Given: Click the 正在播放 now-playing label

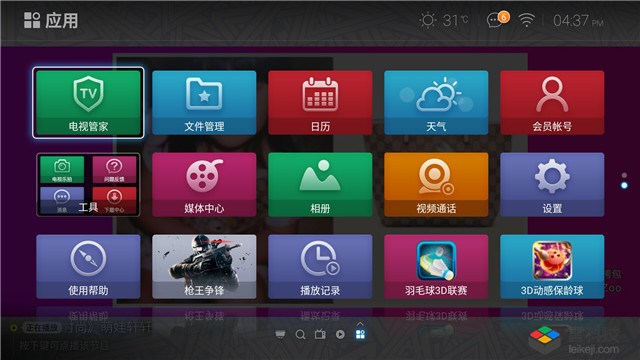Looking at the screenshot, I should pos(42,328).
